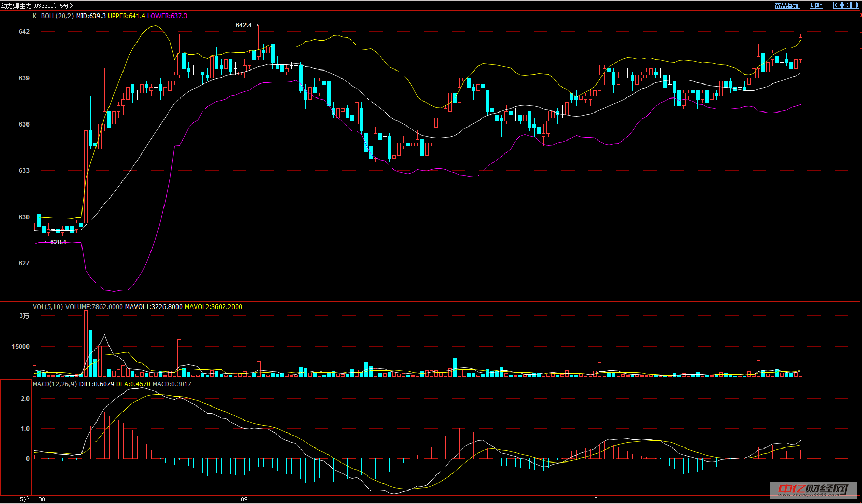Click the 3万 volume axis label

tap(24, 316)
